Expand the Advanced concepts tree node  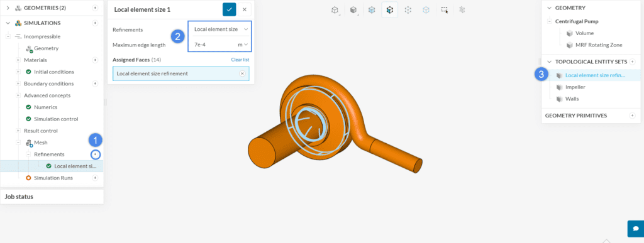pos(18,95)
